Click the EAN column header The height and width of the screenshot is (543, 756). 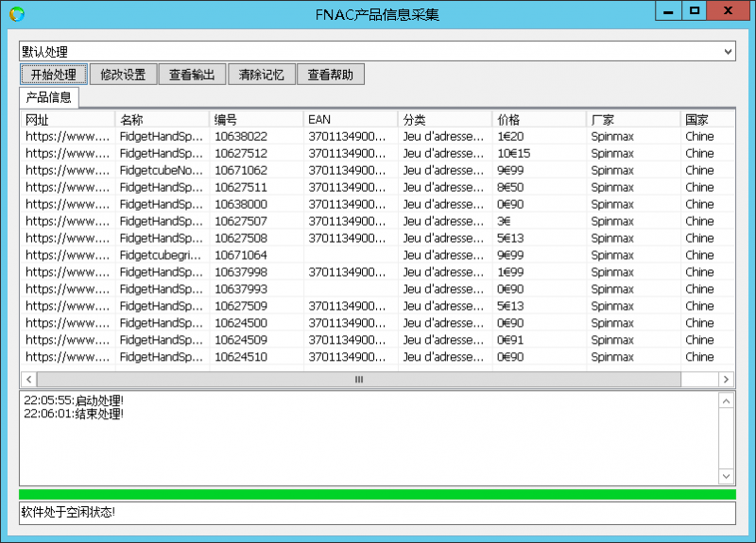pyautogui.click(x=351, y=120)
